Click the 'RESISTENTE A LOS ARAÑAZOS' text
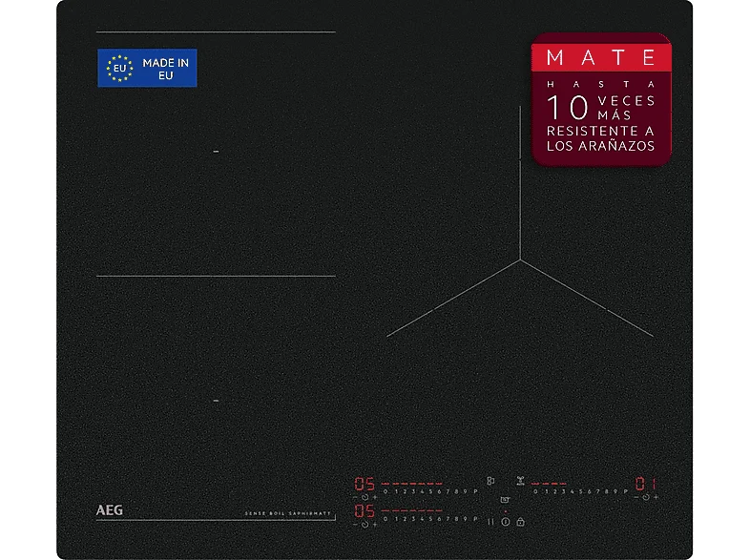750x560 pixels. (x=601, y=138)
